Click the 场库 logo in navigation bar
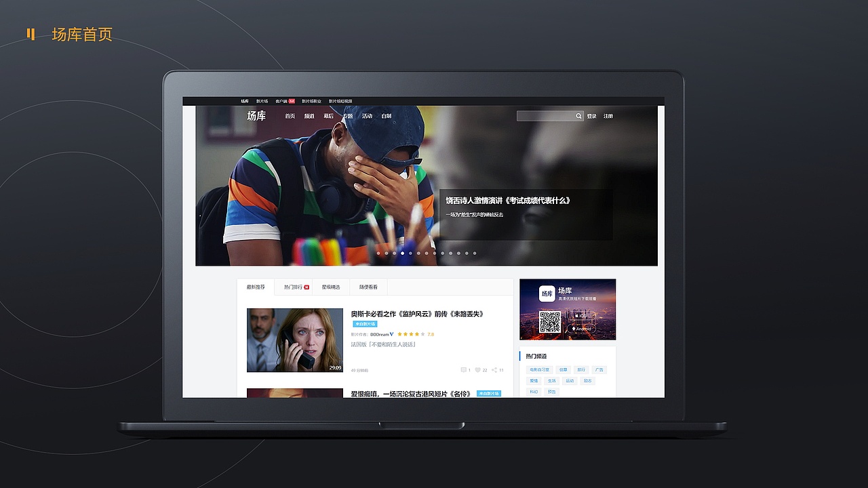868x488 pixels. click(x=256, y=116)
